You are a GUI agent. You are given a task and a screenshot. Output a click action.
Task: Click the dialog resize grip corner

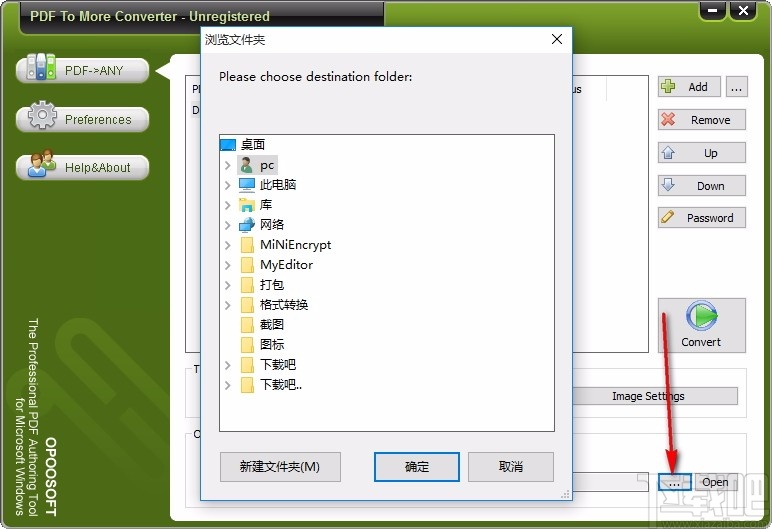click(566, 495)
